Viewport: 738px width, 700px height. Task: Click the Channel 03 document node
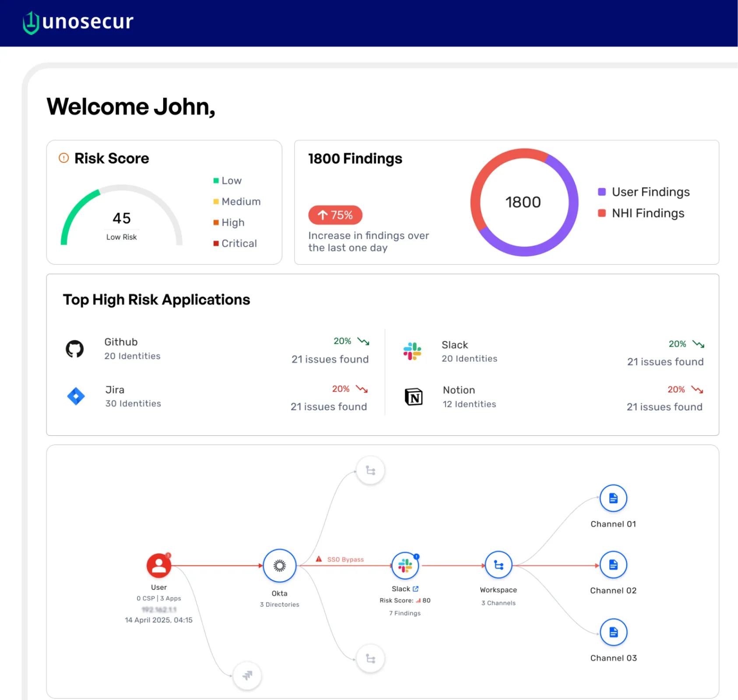pos(613,632)
